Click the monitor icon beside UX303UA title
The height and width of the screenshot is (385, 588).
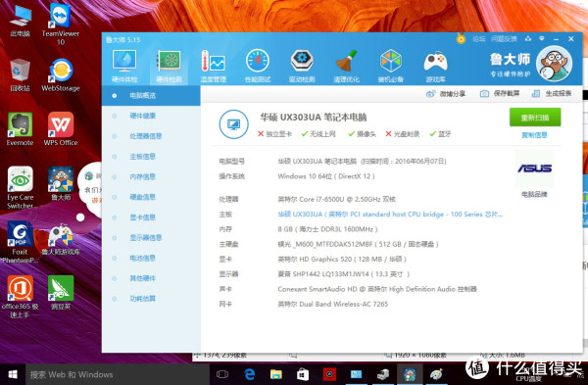[x=233, y=124]
